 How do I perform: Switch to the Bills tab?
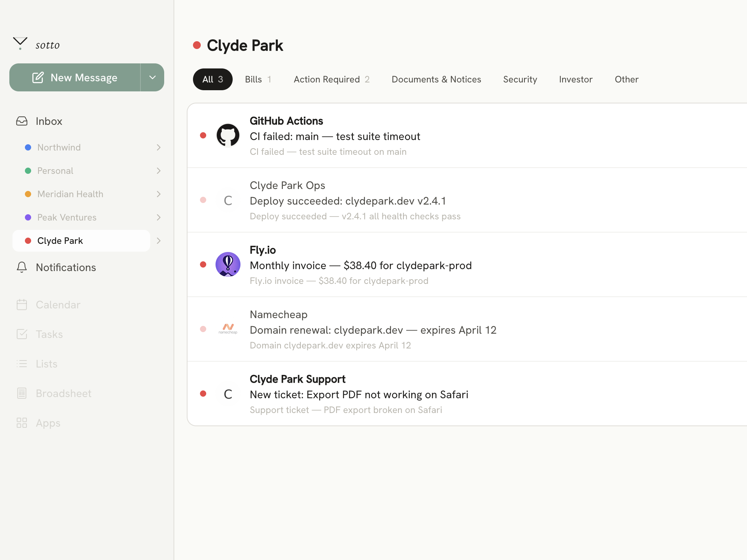click(258, 79)
